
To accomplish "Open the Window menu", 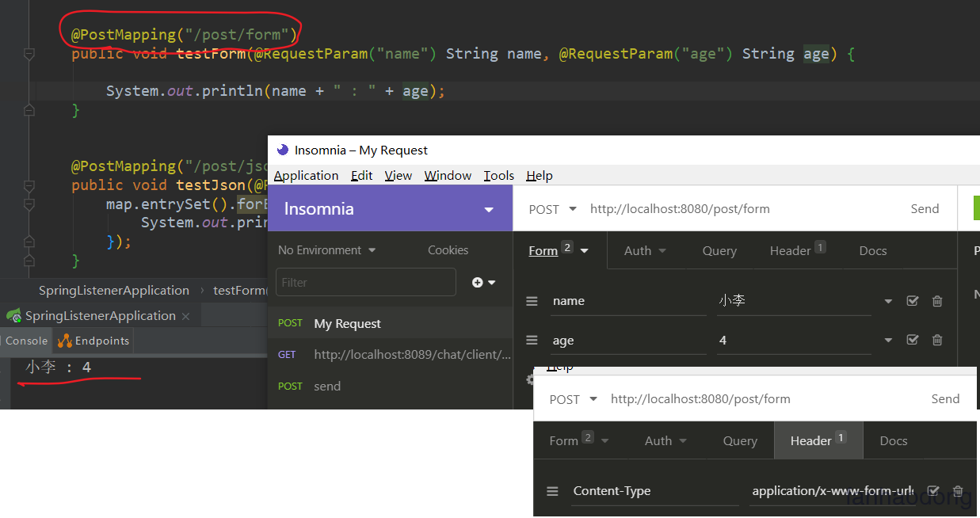I will click(448, 175).
